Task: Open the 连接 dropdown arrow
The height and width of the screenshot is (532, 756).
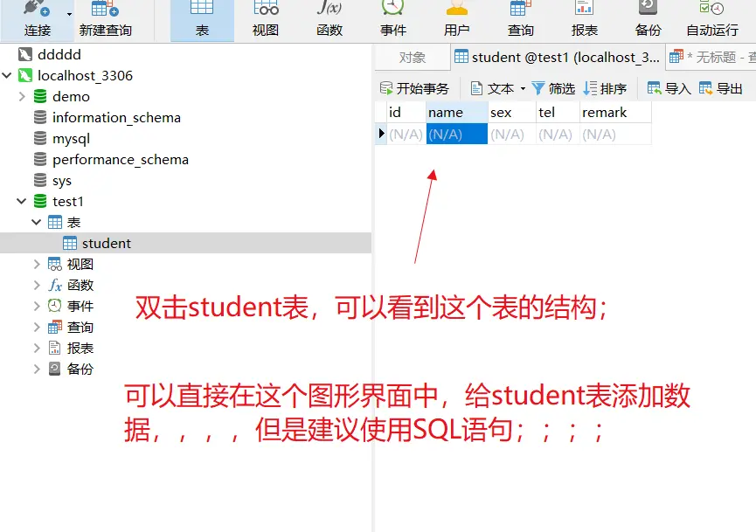Action: (x=69, y=15)
